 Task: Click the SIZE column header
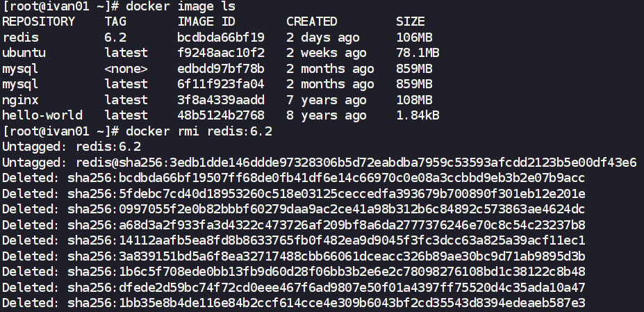411,22
